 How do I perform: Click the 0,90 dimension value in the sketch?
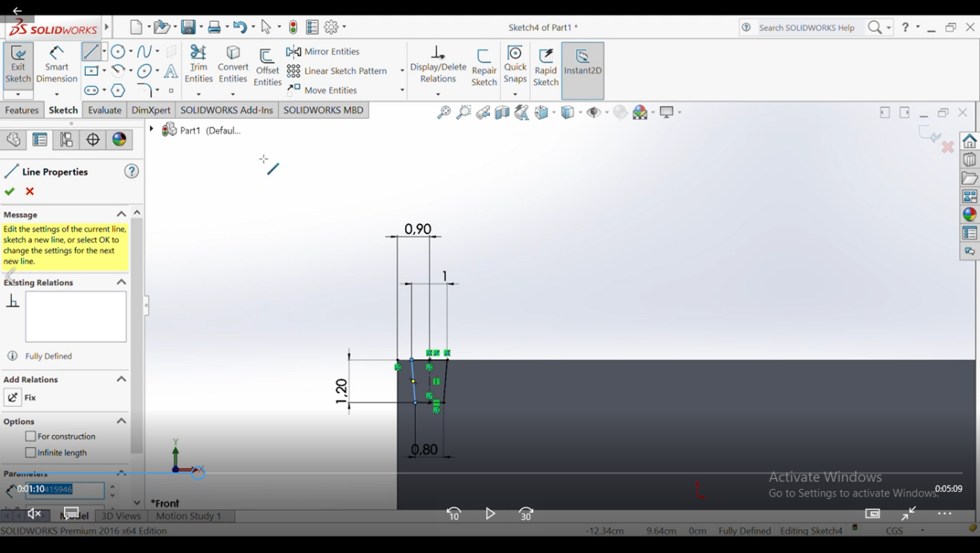pyautogui.click(x=418, y=229)
